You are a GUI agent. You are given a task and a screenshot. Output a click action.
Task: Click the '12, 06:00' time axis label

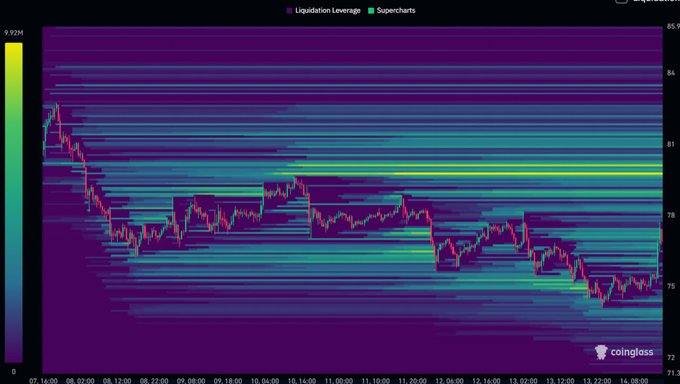[x=449, y=381]
